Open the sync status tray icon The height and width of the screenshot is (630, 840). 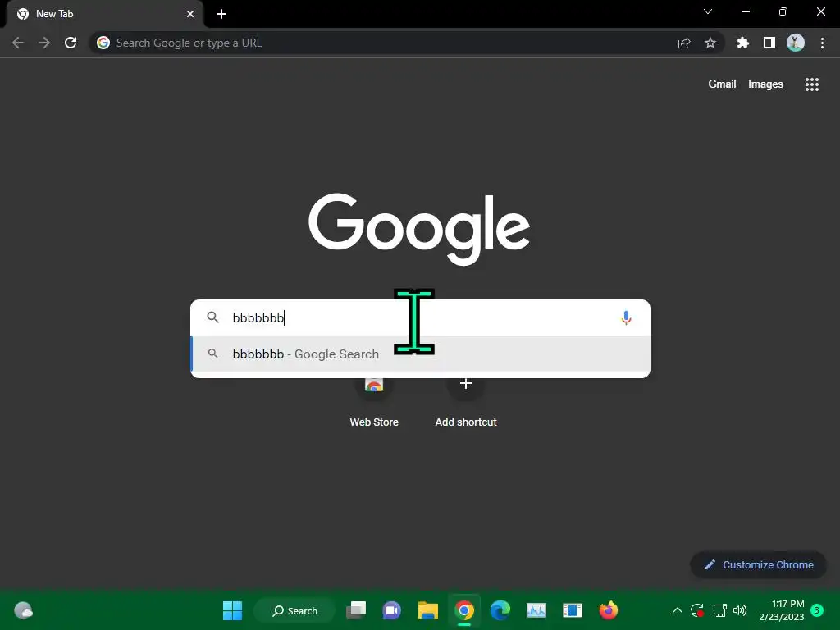tap(697, 610)
